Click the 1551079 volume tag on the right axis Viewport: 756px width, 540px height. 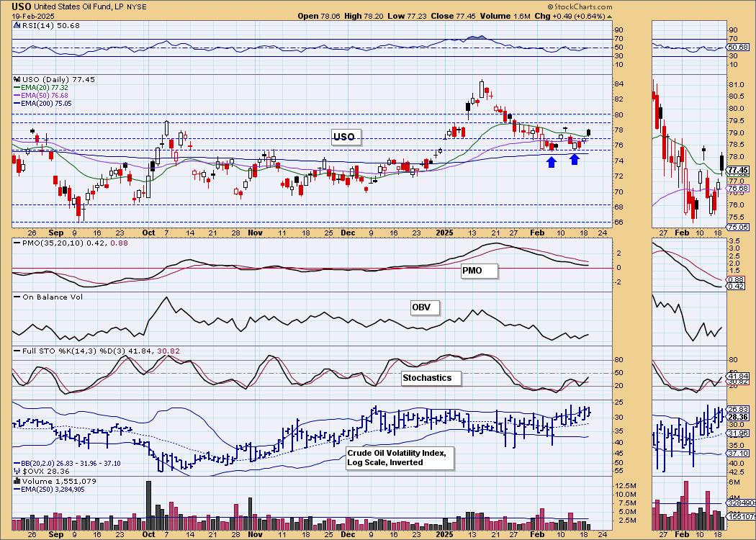coord(740,516)
